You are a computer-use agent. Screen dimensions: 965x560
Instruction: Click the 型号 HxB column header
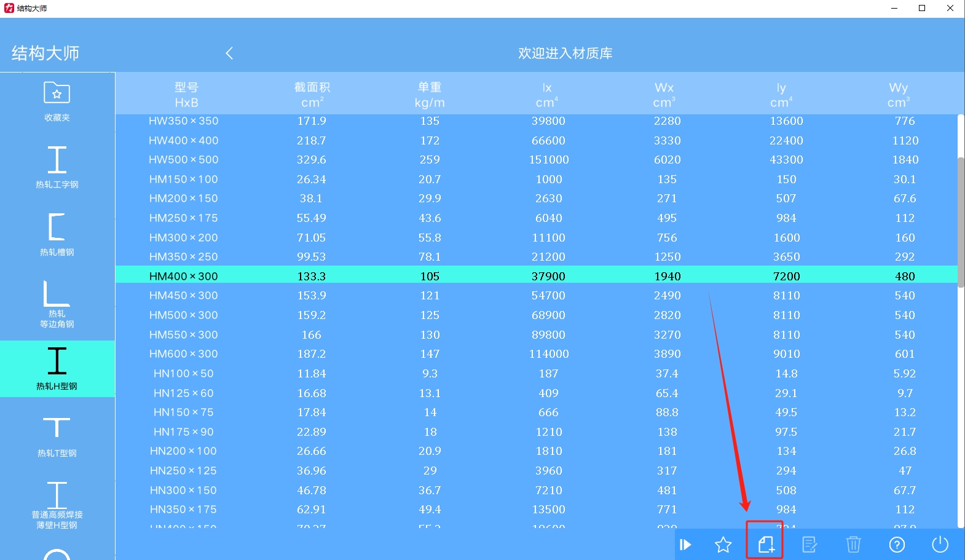[186, 95]
